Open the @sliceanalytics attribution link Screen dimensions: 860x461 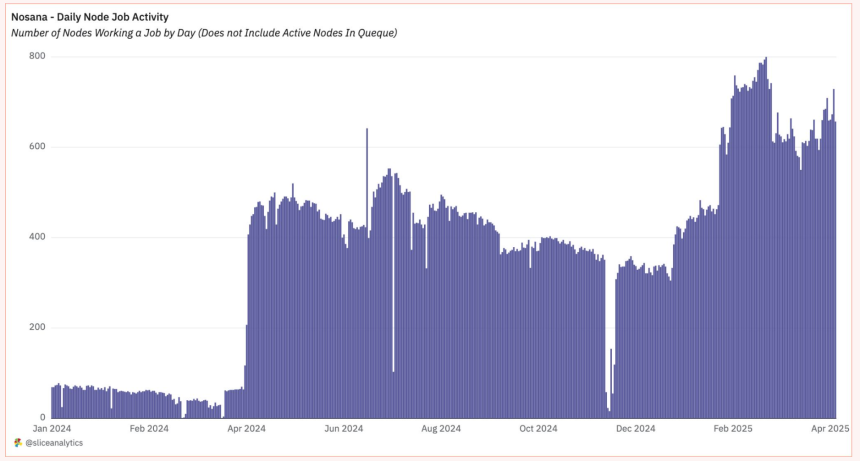click(54, 443)
